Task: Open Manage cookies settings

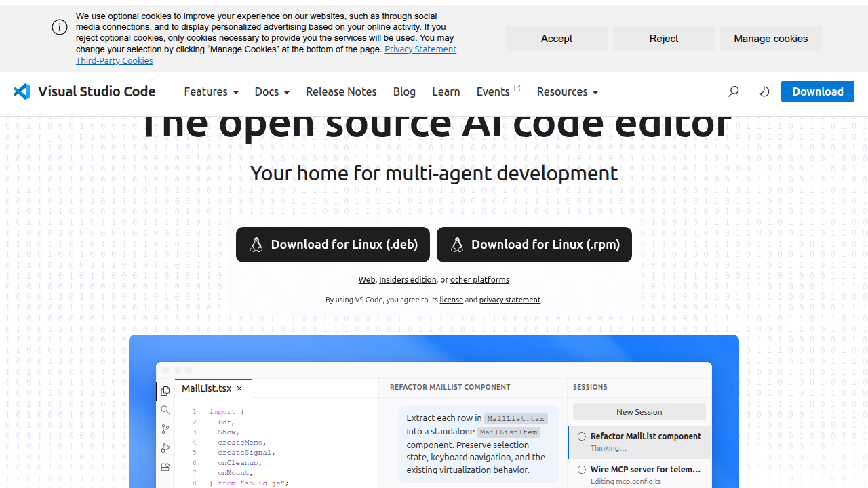Action: pos(771,39)
